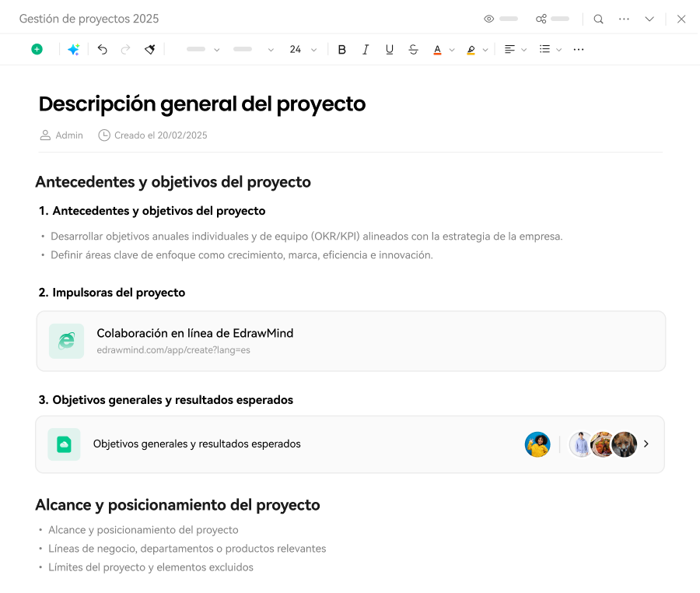Screen dimensions: 700x593
Task: Undo the last edit
Action: click(102, 49)
